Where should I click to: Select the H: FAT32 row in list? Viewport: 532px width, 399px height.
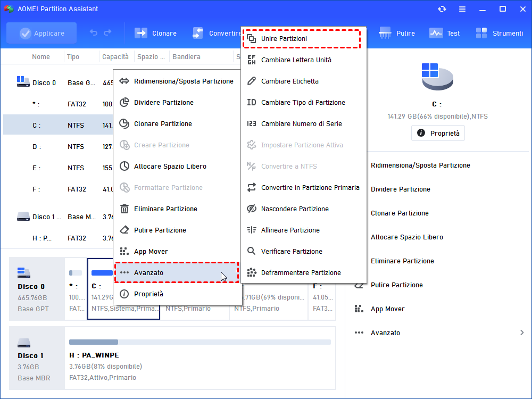[58, 238]
